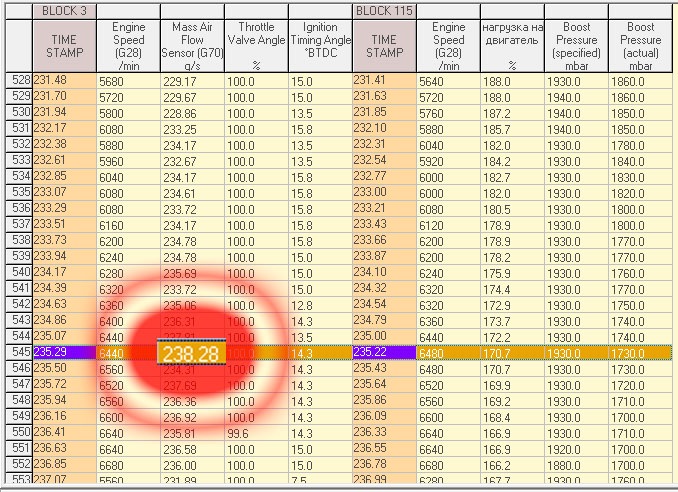The width and height of the screenshot is (678, 492).
Task: Select row header 531
Action: coord(19,129)
